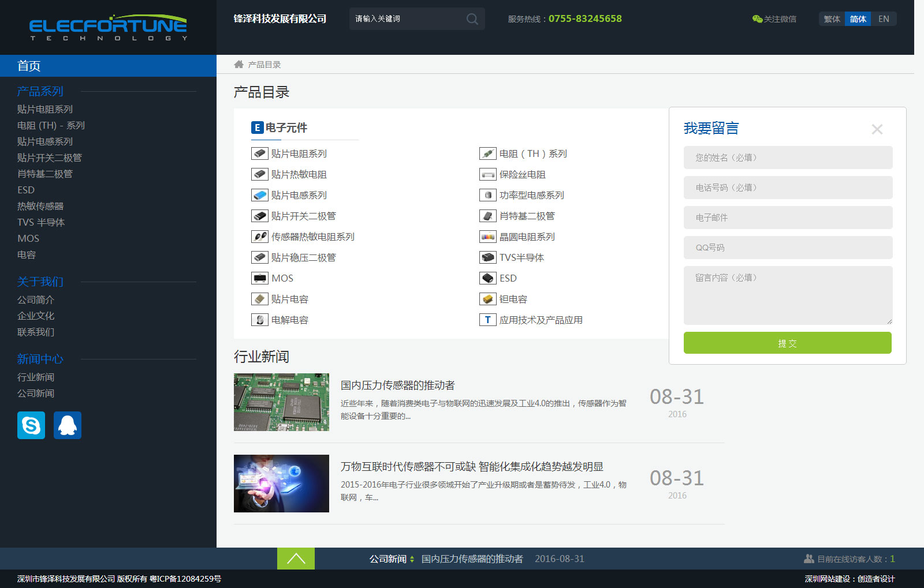Click the green scroll-to-top arrow
The image size is (924, 588).
pyautogui.click(x=296, y=559)
